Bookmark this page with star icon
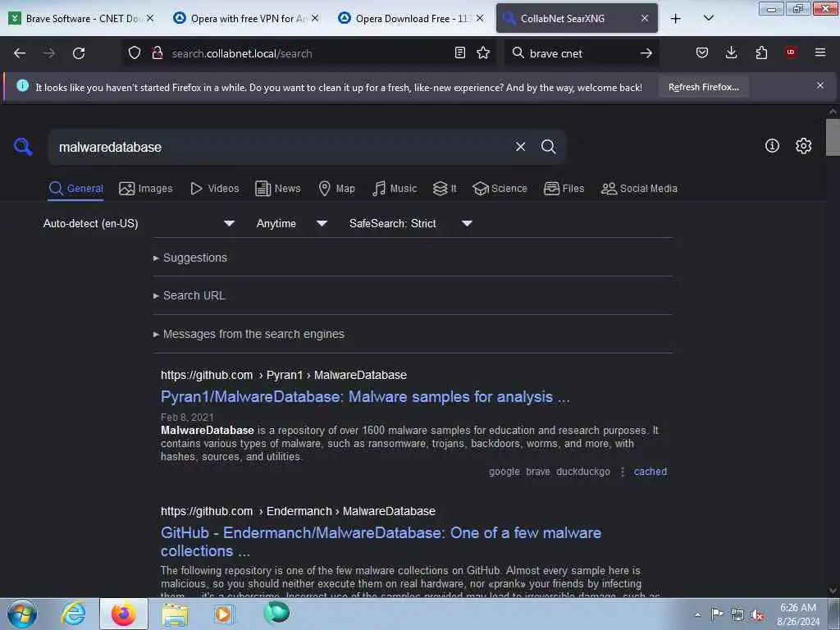 [x=483, y=53]
